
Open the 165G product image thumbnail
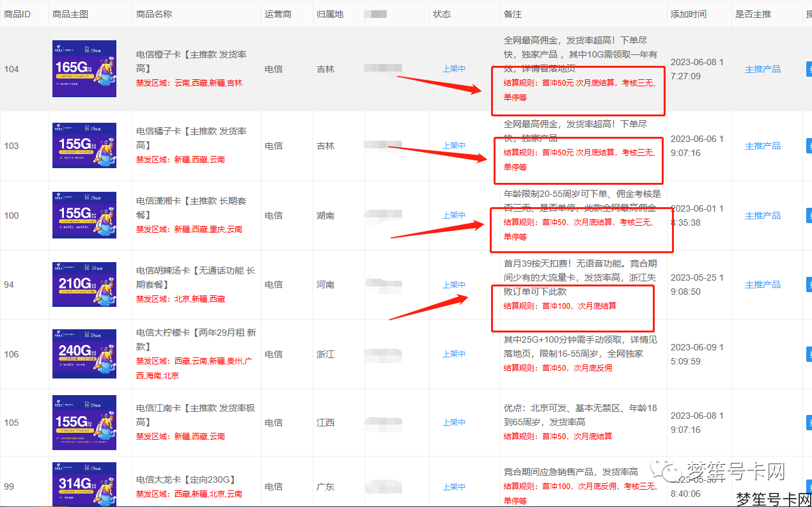click(x=84, y=69)
